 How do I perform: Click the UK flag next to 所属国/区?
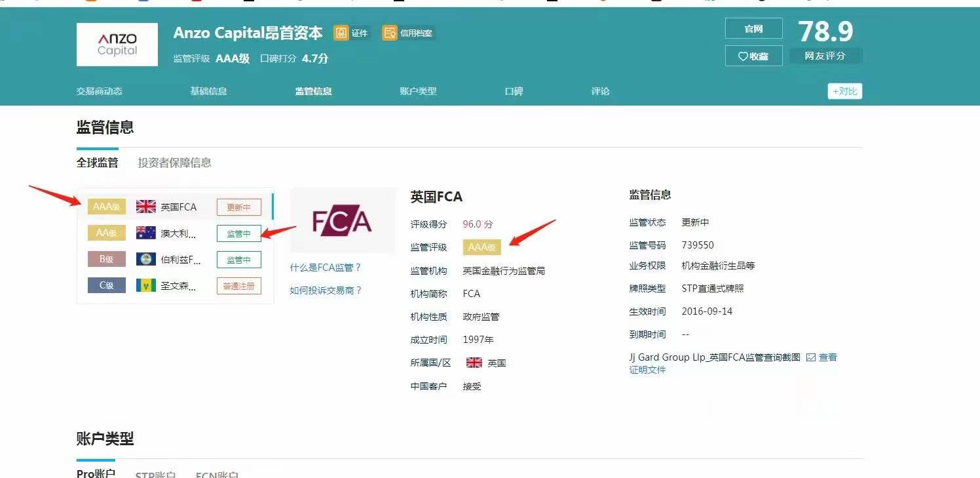(474, 363)
